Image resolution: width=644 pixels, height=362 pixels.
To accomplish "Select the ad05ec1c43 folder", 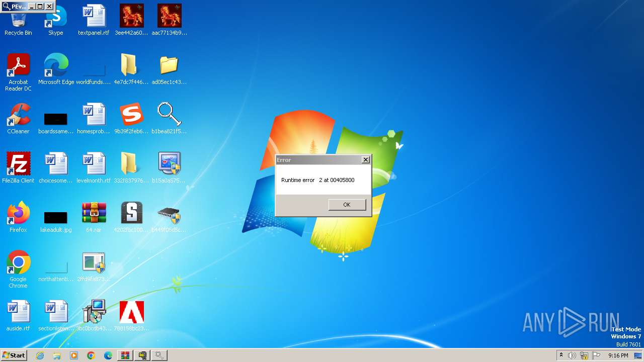I will coord(169,70).
